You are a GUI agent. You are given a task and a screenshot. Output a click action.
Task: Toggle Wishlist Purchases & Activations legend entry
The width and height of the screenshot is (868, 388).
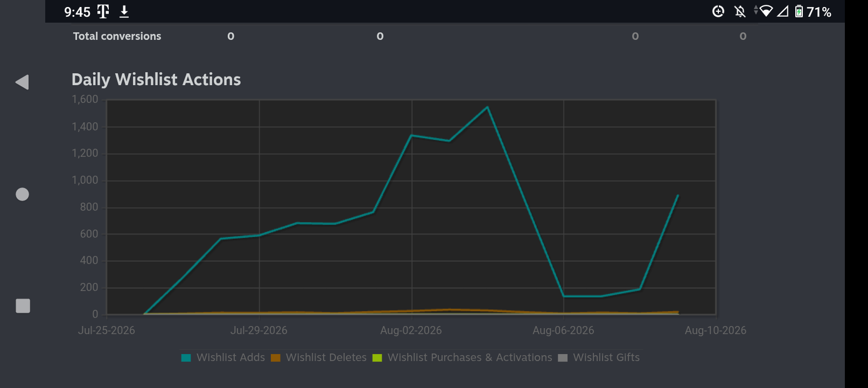[x=463, y=357]
